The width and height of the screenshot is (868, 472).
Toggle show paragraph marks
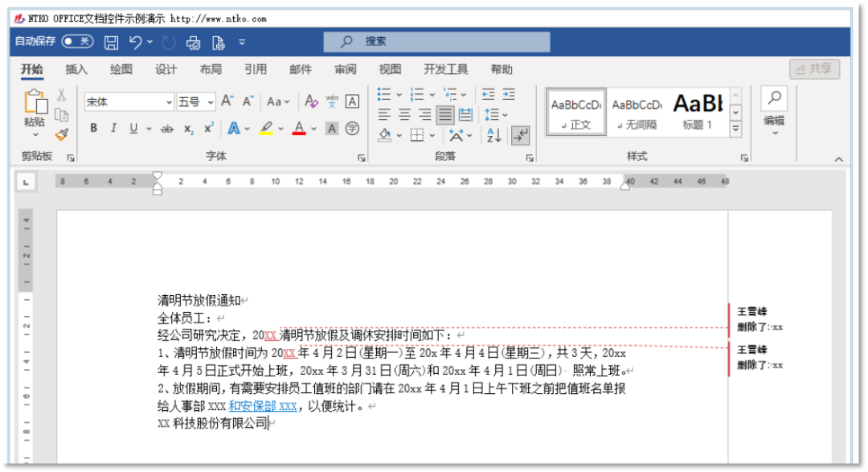(x=520, y=134)
